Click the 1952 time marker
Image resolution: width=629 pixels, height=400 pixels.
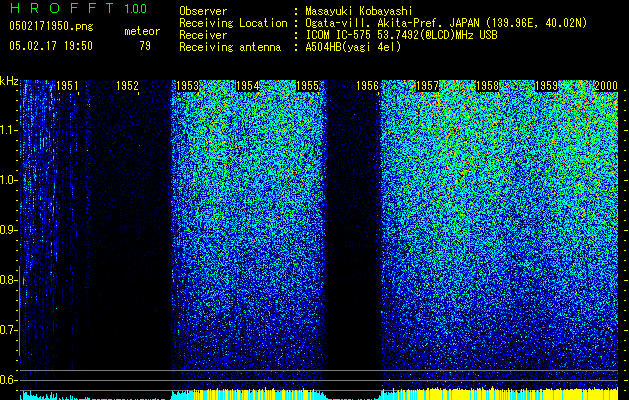[x=127, y=86]
